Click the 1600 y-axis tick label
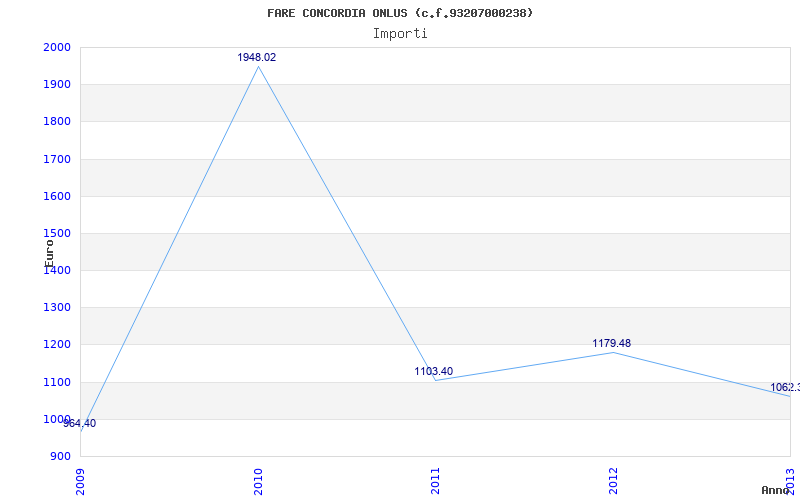The width and height of the screenshot is (800, 500). (58, 196)
